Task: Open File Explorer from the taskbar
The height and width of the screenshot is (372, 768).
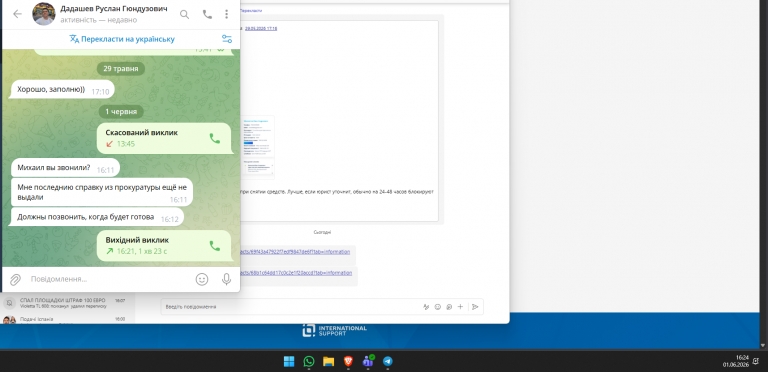Action: (328, 362)
